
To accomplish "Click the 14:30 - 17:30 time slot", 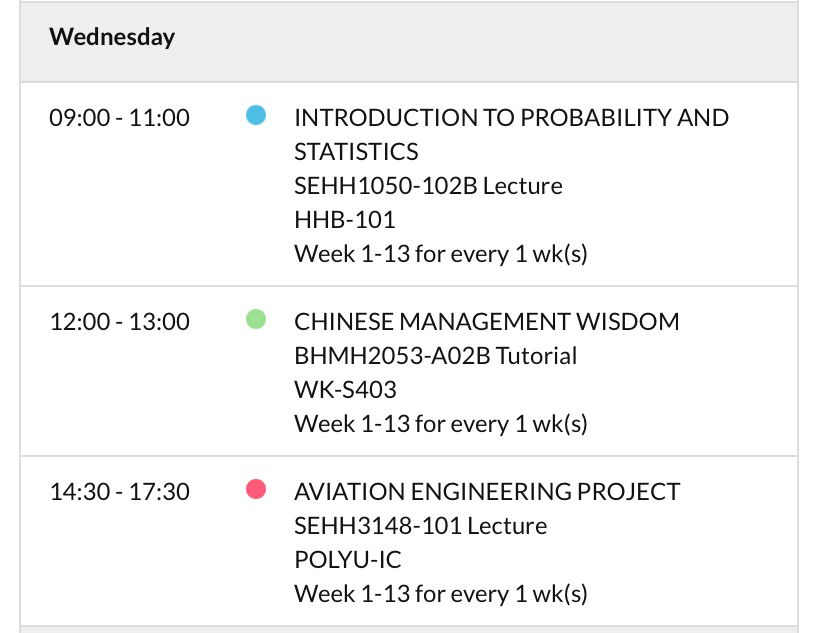I will point(119,492).
